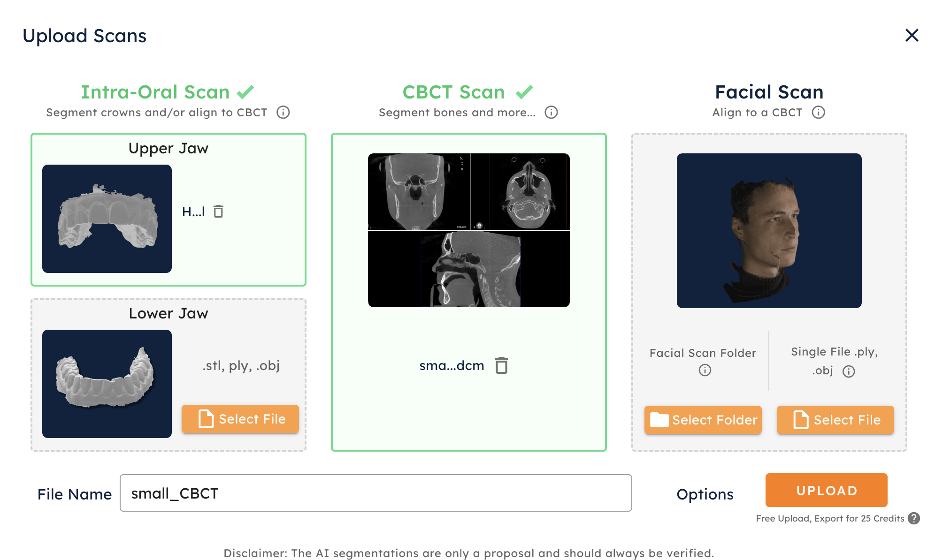Click the orange UPLOAD button
935x560 pixels.
(826, 490)
